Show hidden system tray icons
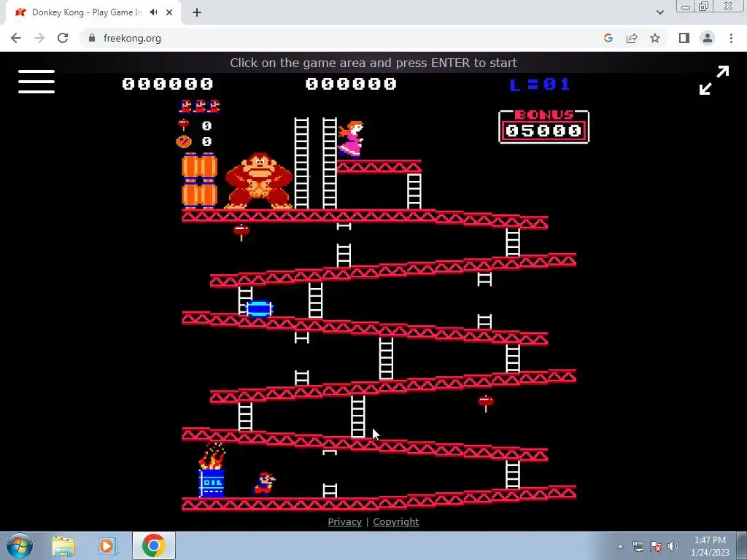The height and width of the screenshot is (560, 747). [x=620, y=546]
